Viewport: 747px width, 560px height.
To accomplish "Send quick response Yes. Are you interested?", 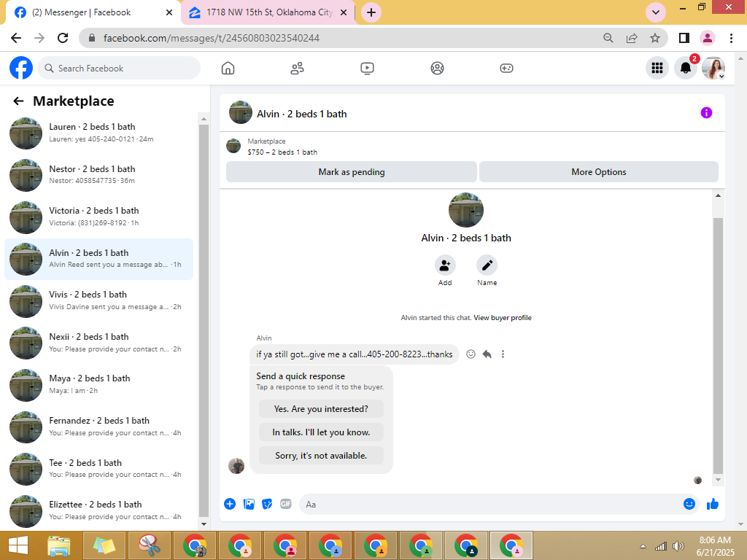I will 321,409.
